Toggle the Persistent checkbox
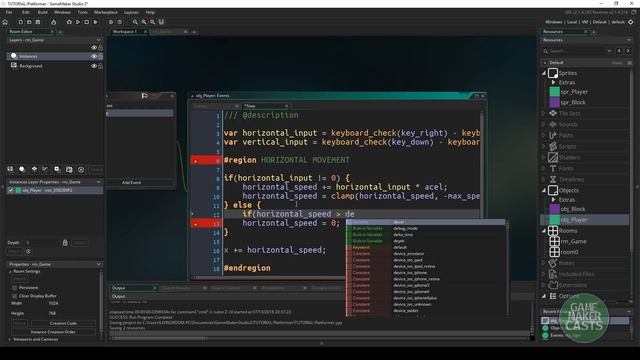640x360 pixels. pos(15,288)
